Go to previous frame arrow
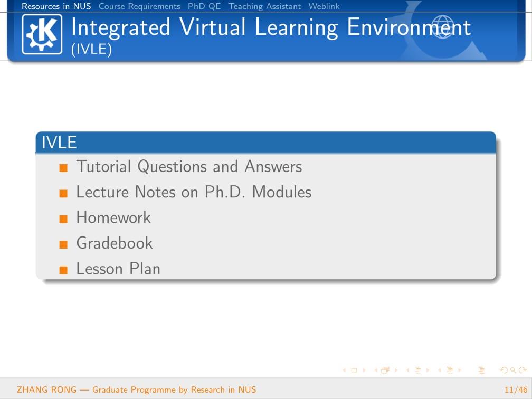Image resolution: width=532 pixels, height=399 pixels. tap(376, 370)
